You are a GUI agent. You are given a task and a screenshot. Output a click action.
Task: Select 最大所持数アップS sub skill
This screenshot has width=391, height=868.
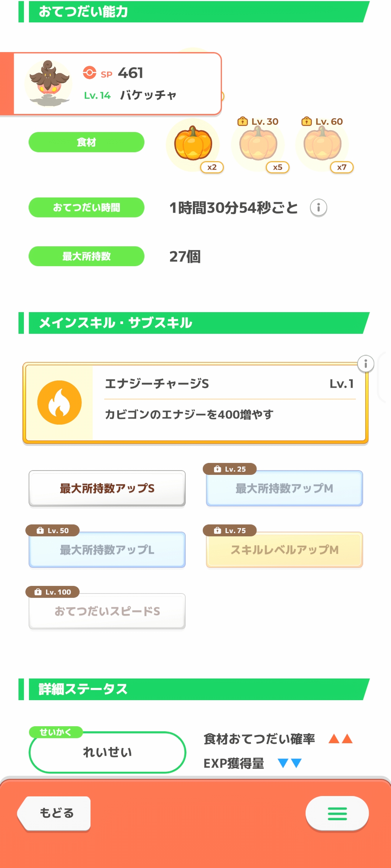107,488
